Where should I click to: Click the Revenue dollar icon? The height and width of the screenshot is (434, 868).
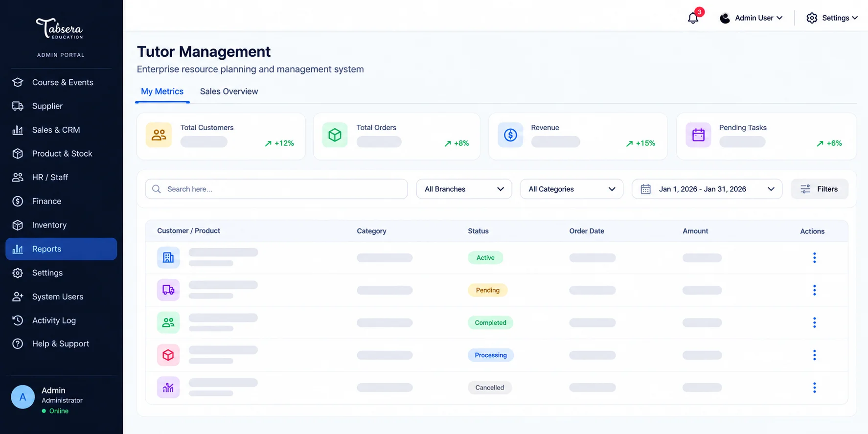[510, 135]
